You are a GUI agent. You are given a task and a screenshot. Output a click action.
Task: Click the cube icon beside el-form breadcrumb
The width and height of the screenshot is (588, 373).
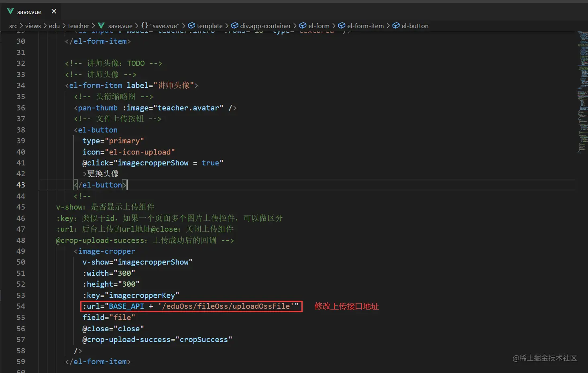[x=303, y=26]
